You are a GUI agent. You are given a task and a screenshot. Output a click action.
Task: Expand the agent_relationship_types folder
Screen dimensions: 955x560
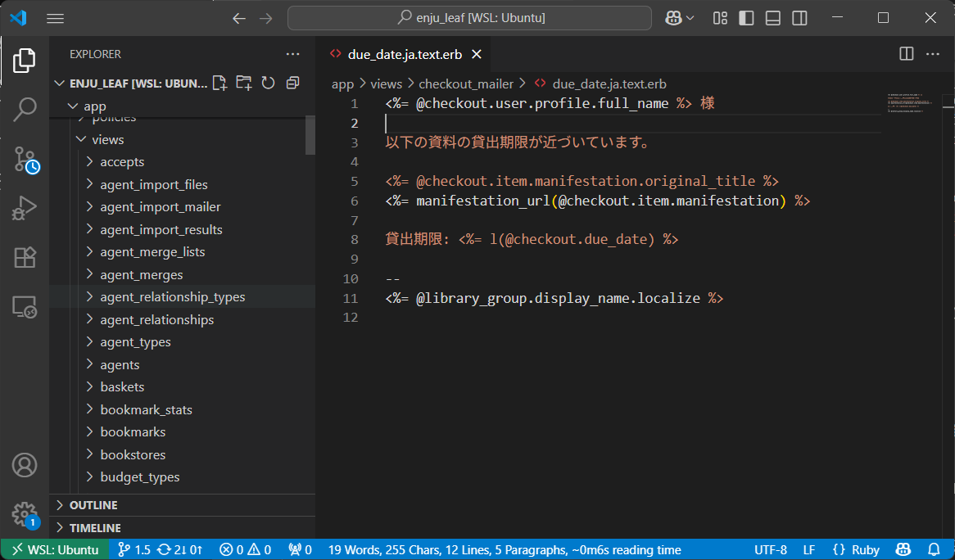coord(182,297)
